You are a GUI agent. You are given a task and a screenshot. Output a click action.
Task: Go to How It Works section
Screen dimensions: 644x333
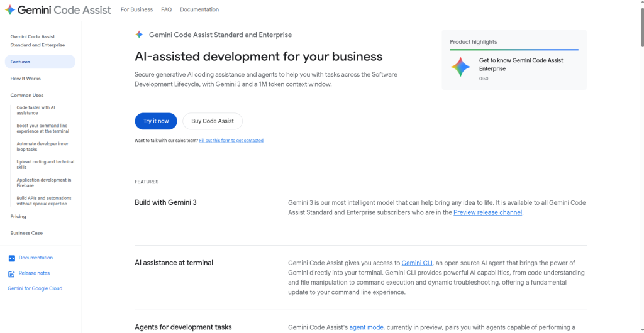25,79
